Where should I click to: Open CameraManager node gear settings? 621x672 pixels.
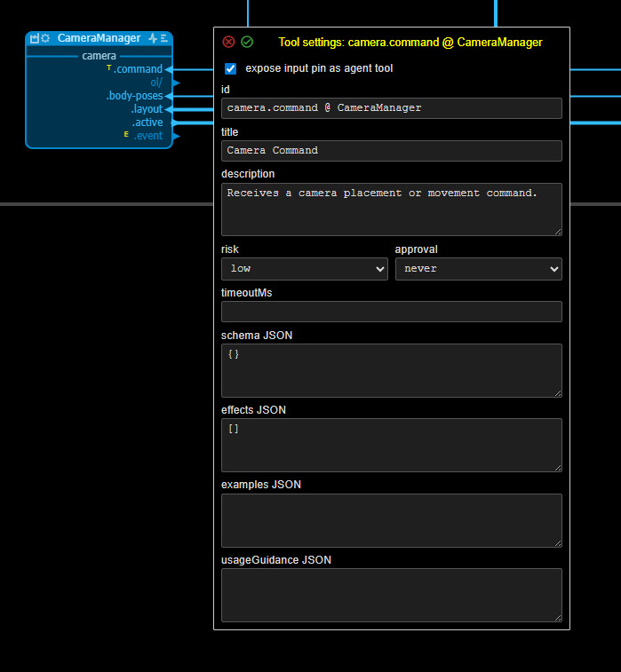[45, 38]
